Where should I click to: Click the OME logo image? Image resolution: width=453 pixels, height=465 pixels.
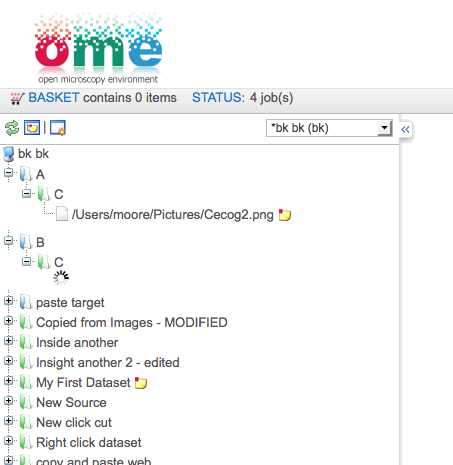(x=98, y=48)
